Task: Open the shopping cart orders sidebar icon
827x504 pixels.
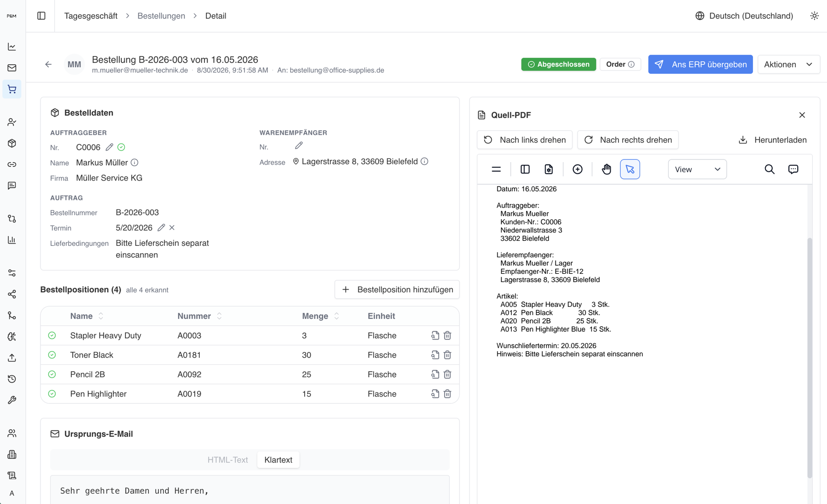Action: (x=12, y=89)
